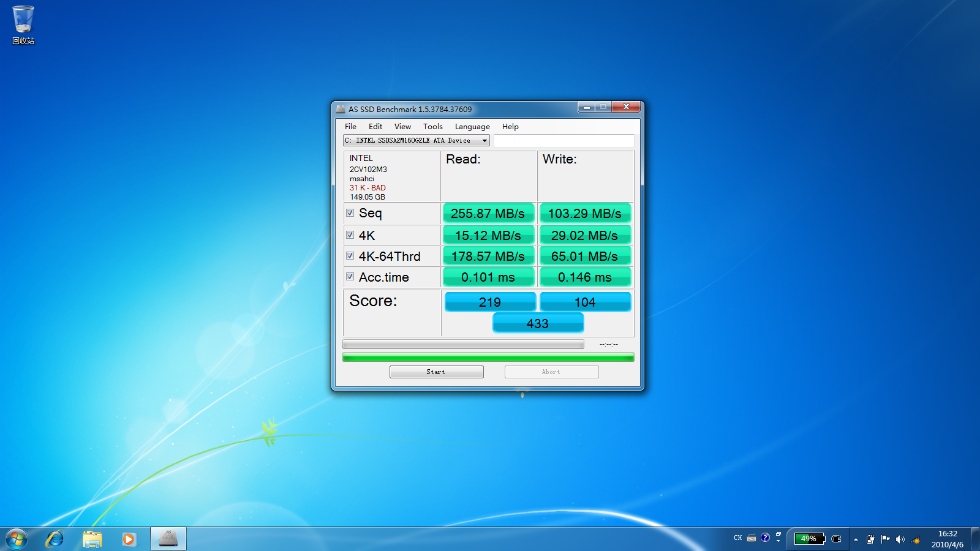Open the network signal tray icon
Image resolution: width=980 pixels, height=551 pixels.
coord(916,539)
